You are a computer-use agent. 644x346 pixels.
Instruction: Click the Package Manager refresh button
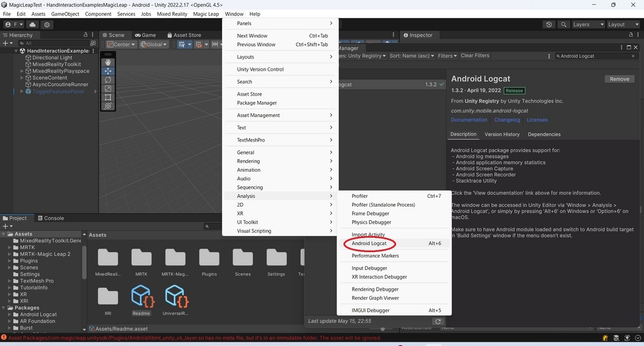[x=438, y=321]
